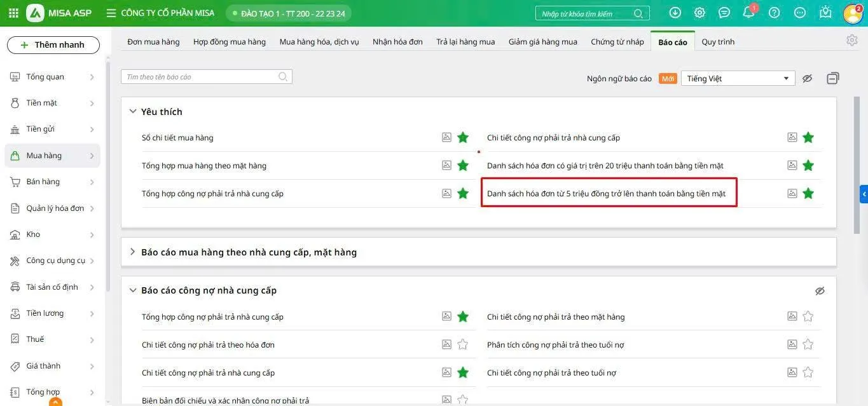Image resolution: width=868 pixels, height=406 pixels.
Task: Collapse the Yêu thích section
Action: [x=133, y=111]
